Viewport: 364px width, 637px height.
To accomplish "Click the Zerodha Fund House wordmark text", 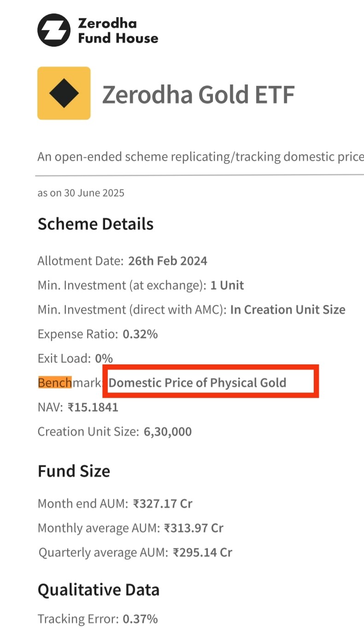I will 118,30.
